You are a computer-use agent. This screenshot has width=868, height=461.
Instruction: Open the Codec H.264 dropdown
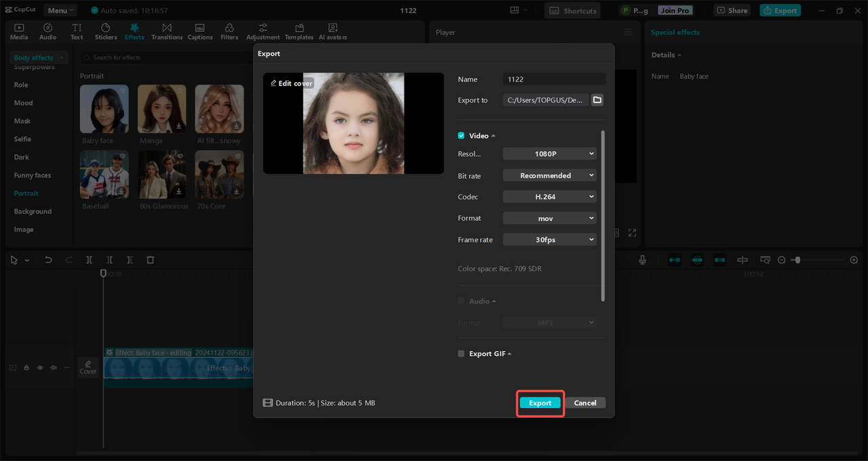pos(550,197)
